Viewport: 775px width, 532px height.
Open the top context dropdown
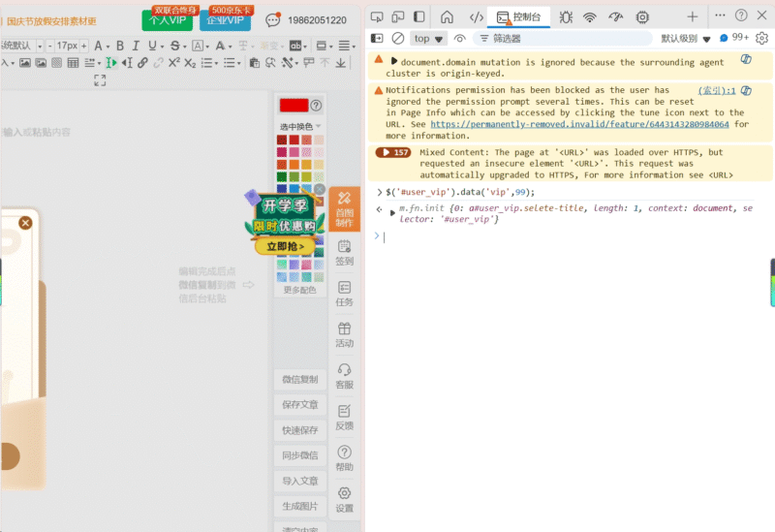tap(429, 39)
